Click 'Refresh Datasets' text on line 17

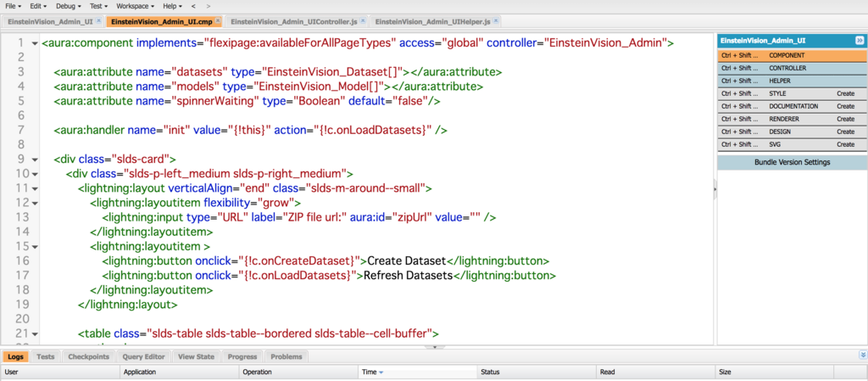[x=408, y=275]
